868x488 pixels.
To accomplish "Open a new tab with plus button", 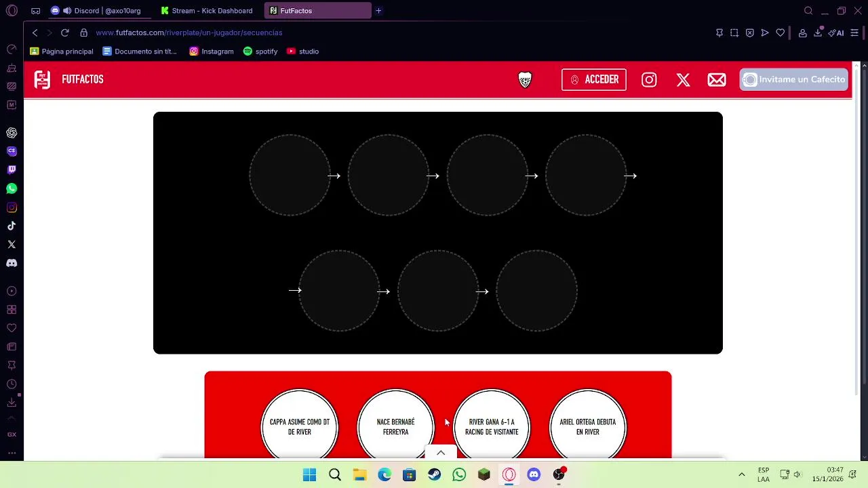I will point(378,11).
